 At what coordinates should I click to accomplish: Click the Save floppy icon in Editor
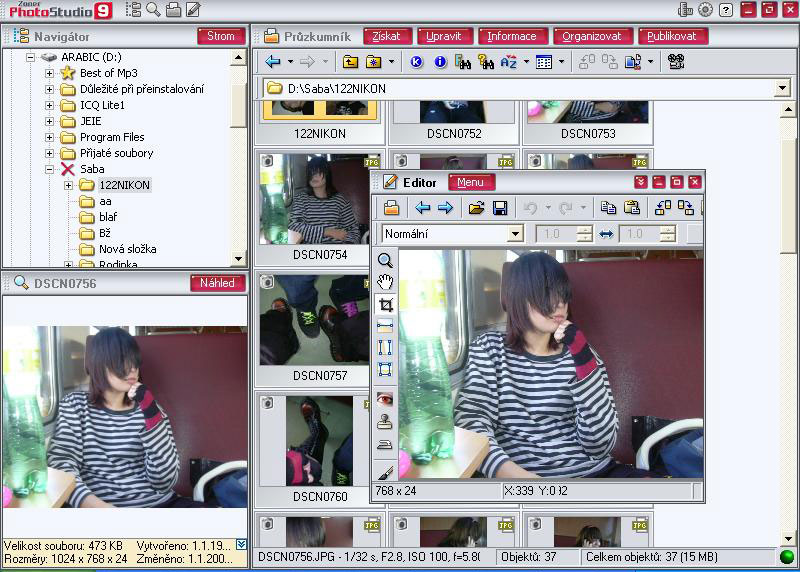click(500, 208)
